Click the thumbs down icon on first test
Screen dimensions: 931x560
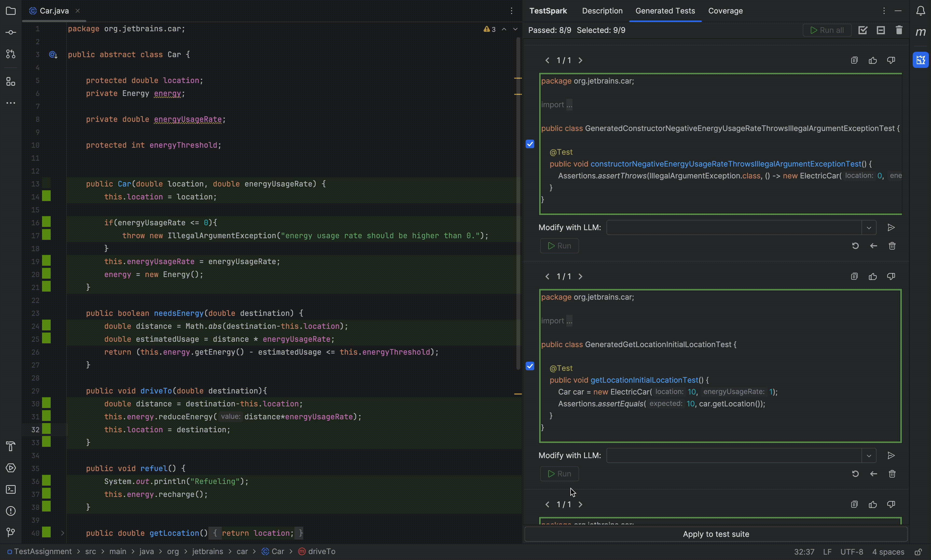click(x=892, y=61)
